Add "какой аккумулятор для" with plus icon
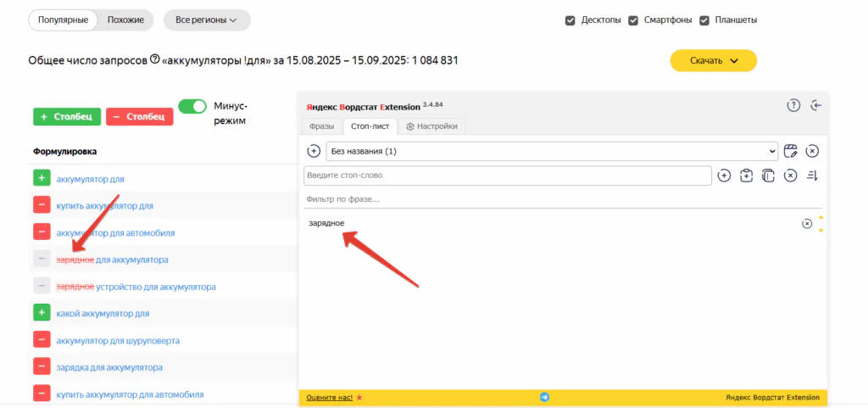The image size is (868, 408). click(x=42, y=313)
